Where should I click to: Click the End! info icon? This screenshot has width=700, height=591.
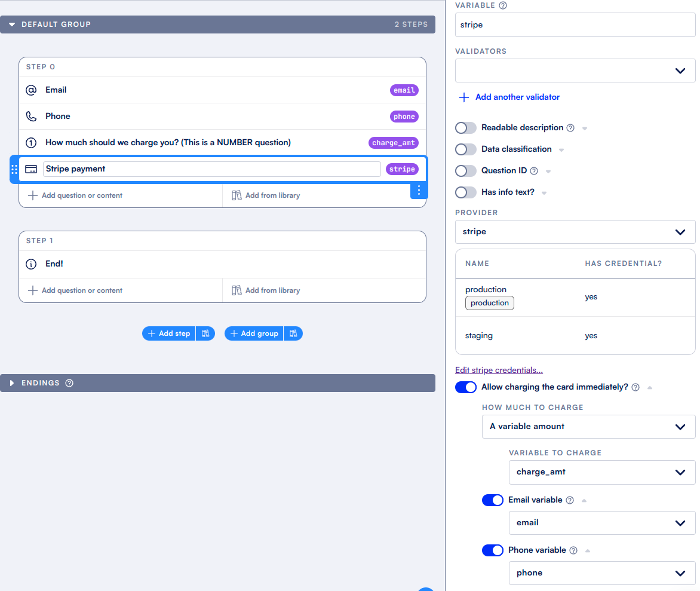tap(31, 264)
